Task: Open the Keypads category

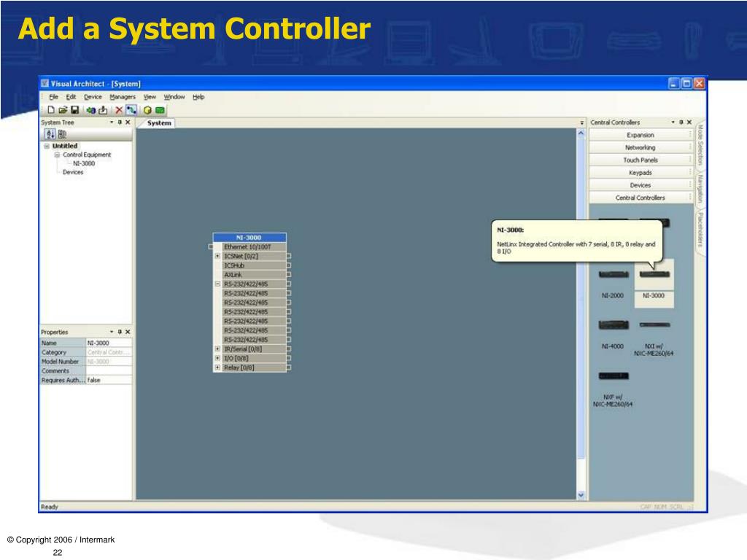Action: tap(640, 172)
